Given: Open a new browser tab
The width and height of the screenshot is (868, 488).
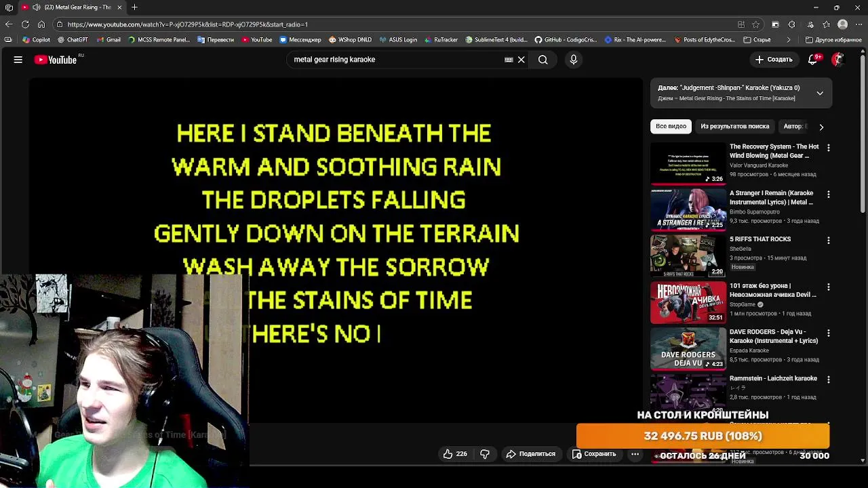Looking at the screenshot, I should point(134,7).
